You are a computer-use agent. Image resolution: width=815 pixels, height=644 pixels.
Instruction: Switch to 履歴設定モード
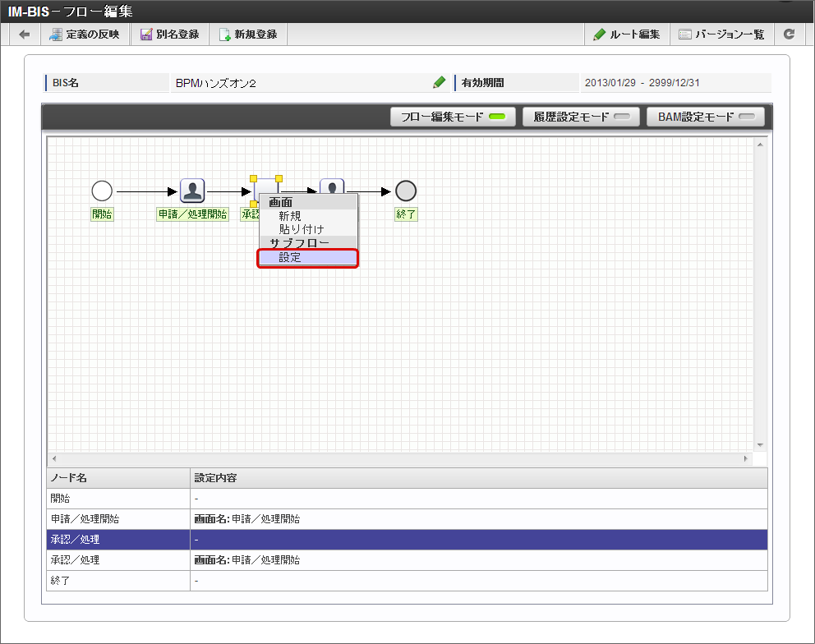click(x=581, y=117)
